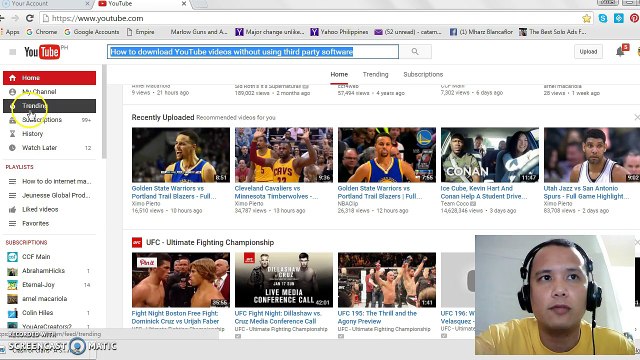
Task: Open UFC - Ultimate Fighting Championship heading
Action: pyautogui.click(x=210, y=242)
